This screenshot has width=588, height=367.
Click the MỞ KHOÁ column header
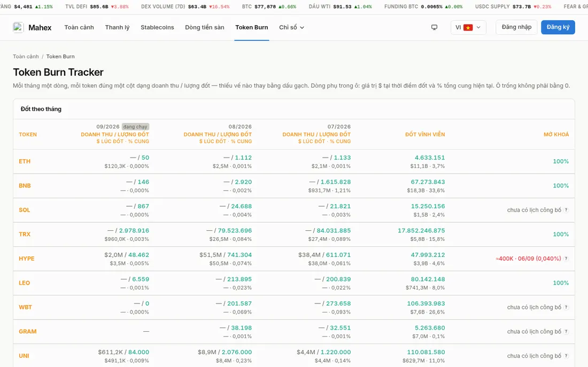556,134
